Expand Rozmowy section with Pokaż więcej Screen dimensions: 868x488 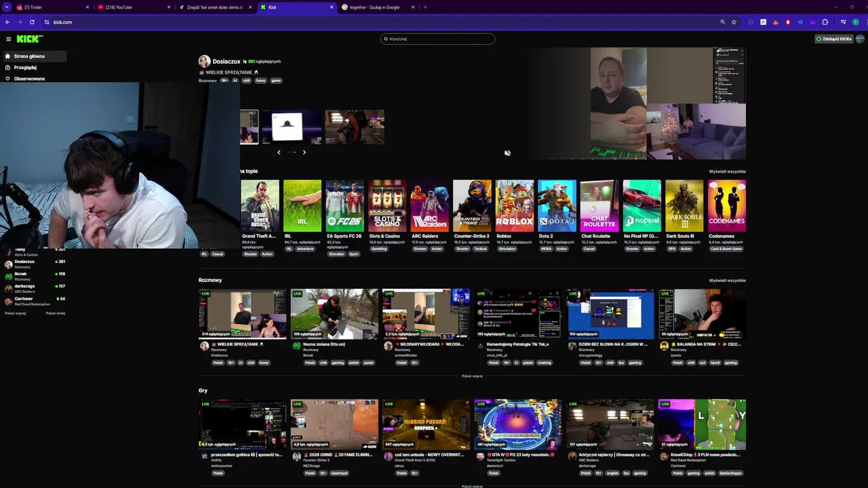tap(472, 376)
